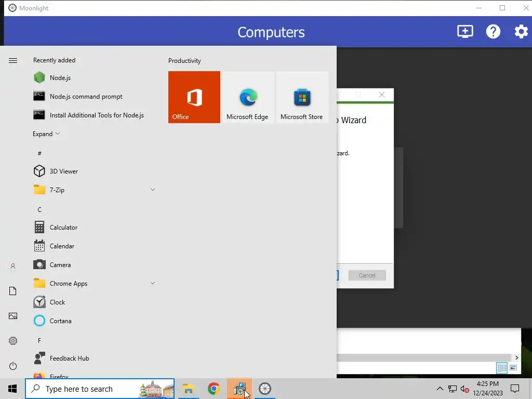Open the notification center icon
Viewport: 532px width, 399px height.
tap(515, 389)
